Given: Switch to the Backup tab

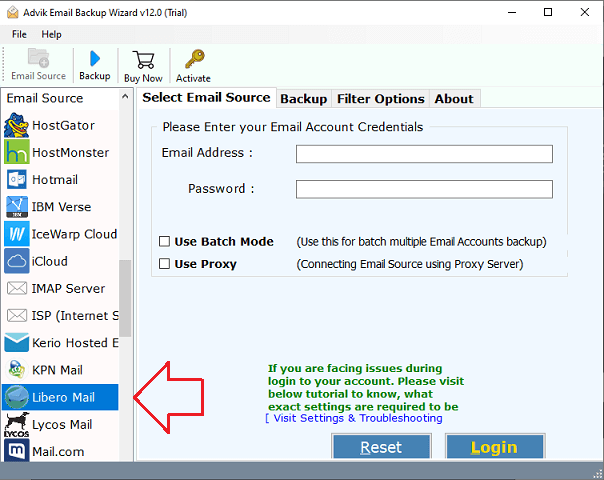Looking at the screenshot, I should coord(304,99).
